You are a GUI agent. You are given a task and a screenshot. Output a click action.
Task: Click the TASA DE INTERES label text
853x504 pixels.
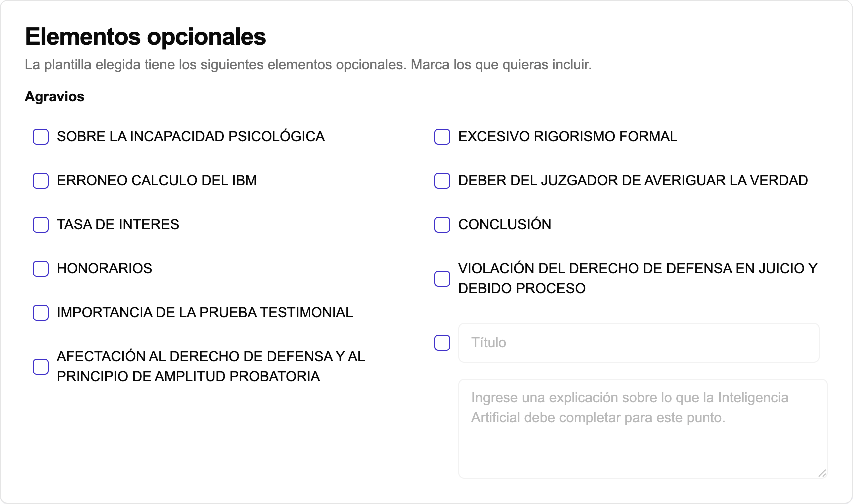coord(118,225)
